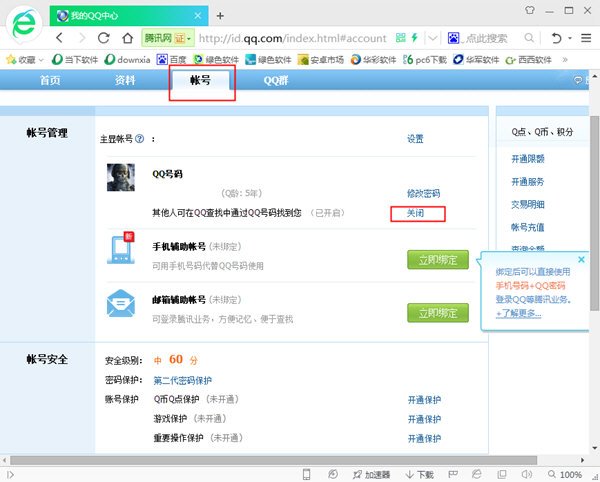This screenshot has height=482, width=600.
Task: Click the phone auxiliary account icon
Action: (x=121, y=248)
